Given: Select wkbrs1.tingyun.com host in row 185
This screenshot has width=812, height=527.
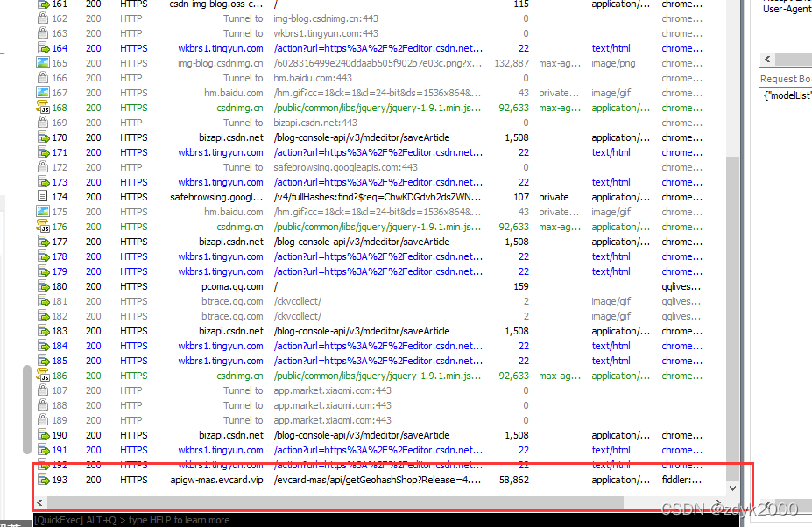Looking at the screenshot, I should pyautogui.click(x=221, y=361).
